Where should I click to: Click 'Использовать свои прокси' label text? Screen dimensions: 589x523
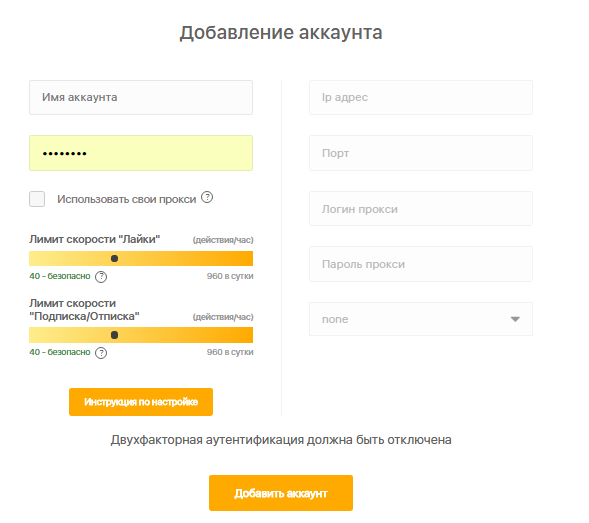click(127, 199)
